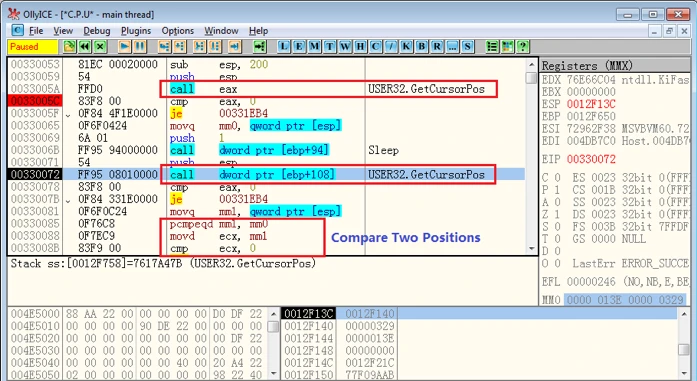Viewport: 697px width, 381px height.
Task: Select address 00330053 row
Action: [x=267, y=64]
